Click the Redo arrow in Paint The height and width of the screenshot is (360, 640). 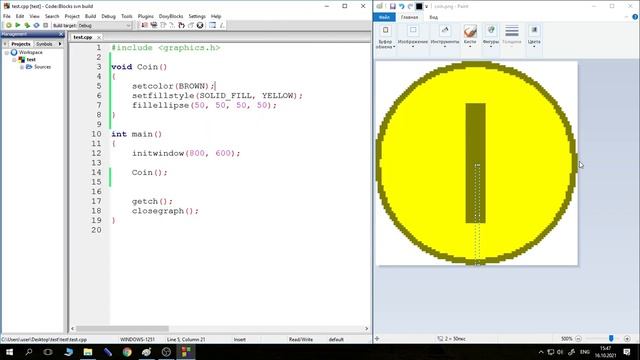point(410,6)
